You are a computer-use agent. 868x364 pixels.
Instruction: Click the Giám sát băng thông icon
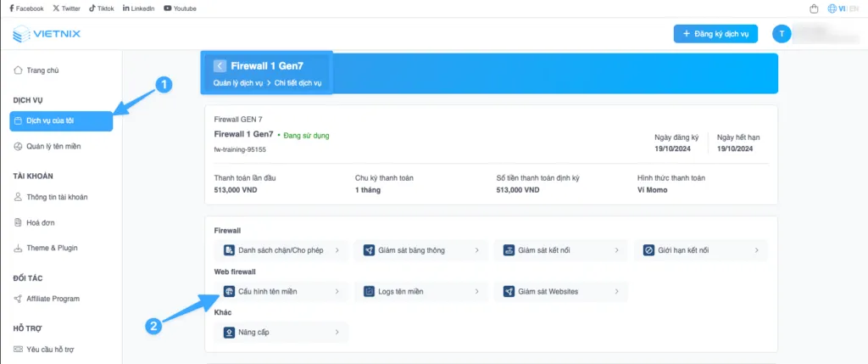coord(369,250)
